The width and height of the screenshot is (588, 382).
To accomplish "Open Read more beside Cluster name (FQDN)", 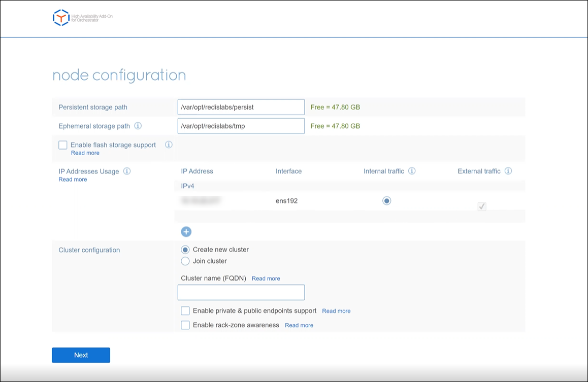I will 266,279.
